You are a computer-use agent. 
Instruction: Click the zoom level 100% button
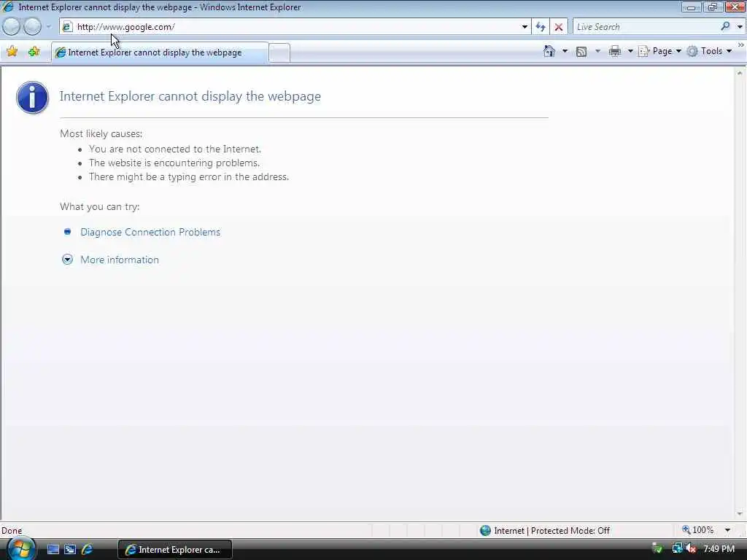tap(698, 530)
